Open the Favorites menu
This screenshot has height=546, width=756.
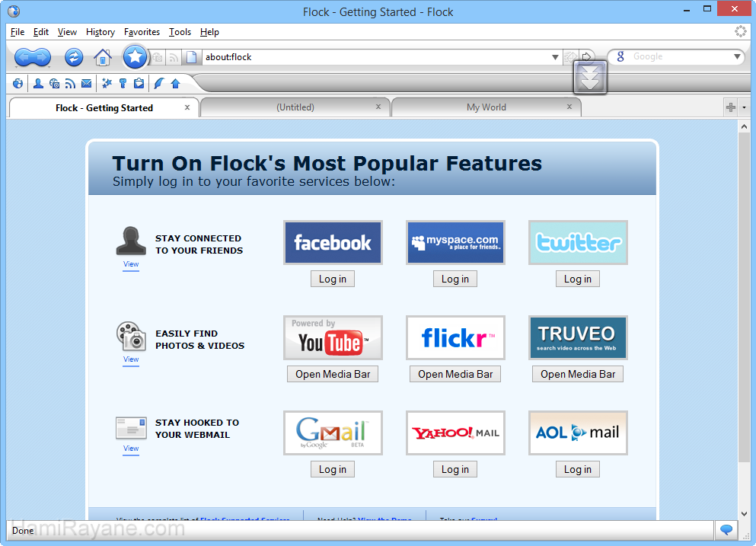142,32
